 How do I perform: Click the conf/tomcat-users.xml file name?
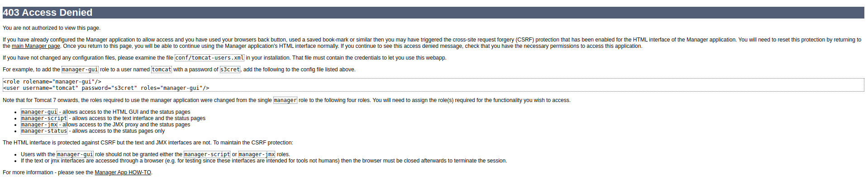(x=210, y=58)
